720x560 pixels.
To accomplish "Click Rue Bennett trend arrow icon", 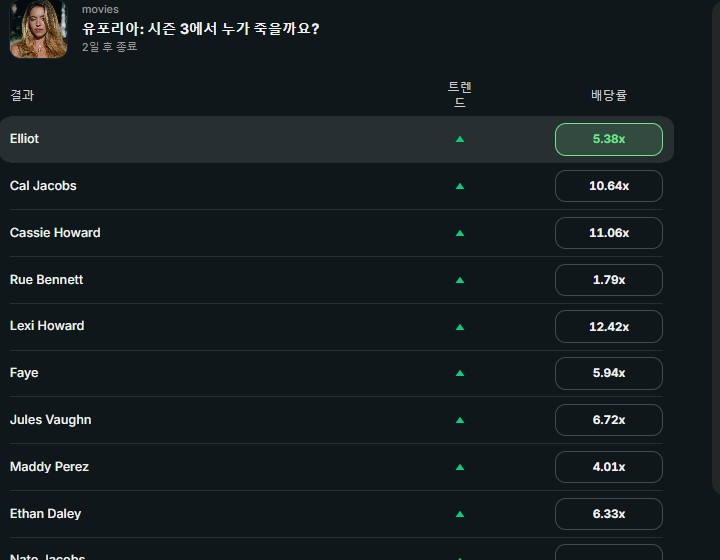I will tap(460, 280).
